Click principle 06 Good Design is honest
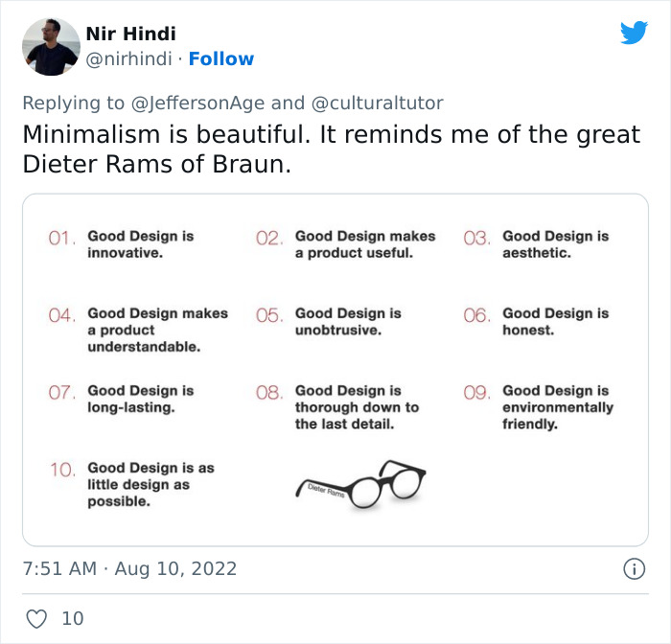This screenshot has height=644, width=671. (555, 322)
